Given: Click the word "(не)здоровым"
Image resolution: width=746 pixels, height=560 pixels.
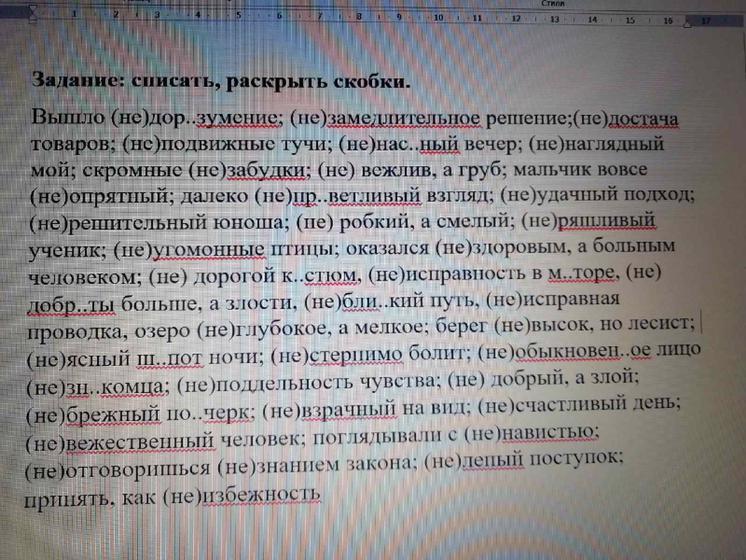Looking at the screenshot, I should click(502, 247).
